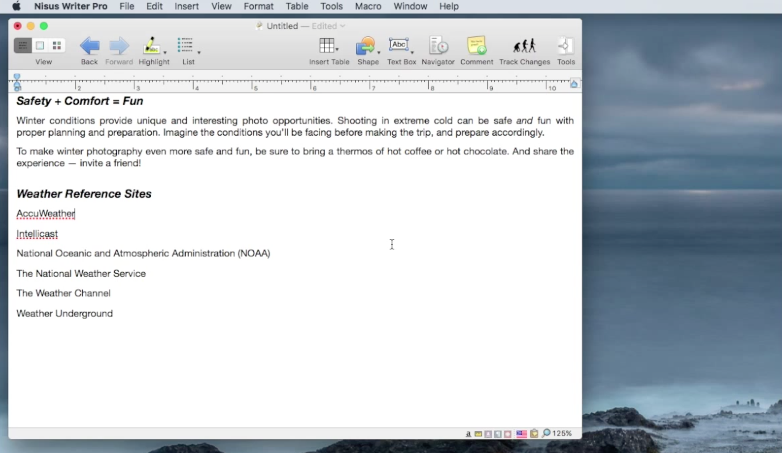Switch to Page view mode button
Screen dimensions: 782x453
(x=40, y=45)
